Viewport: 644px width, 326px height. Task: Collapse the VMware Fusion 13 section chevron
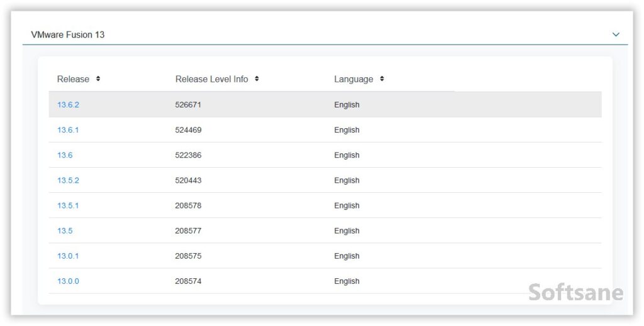[x=616, y=35]
